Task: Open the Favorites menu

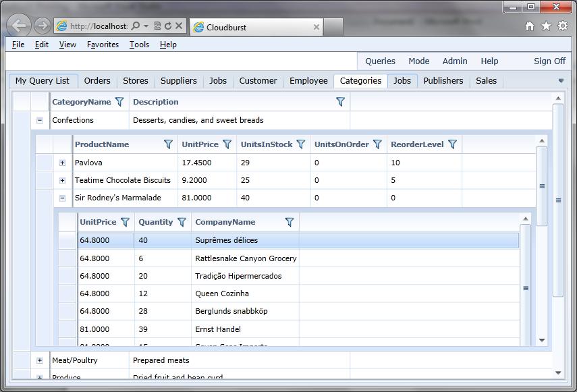Action: (x=103, y=45)
